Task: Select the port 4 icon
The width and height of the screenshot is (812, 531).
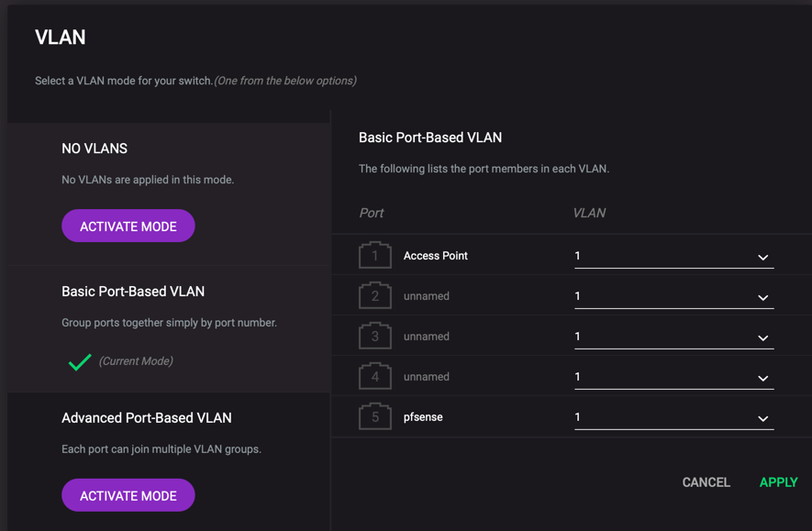Action: coord(374,376)
